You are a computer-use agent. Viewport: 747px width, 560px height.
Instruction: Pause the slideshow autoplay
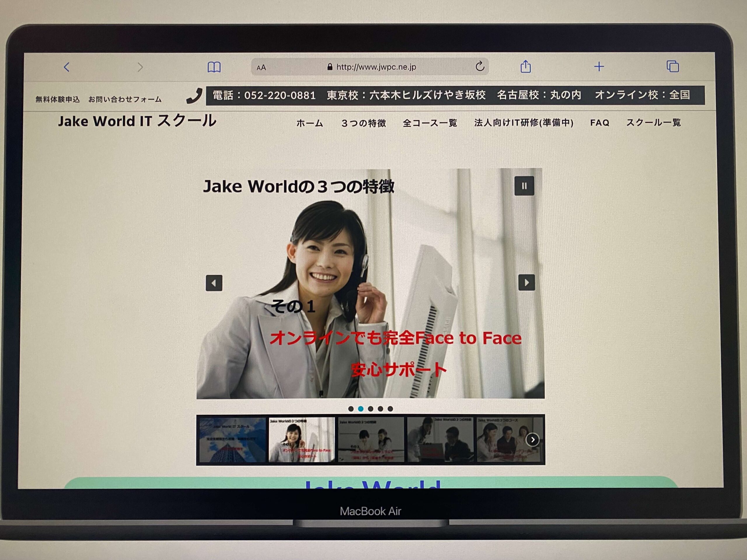524,186
